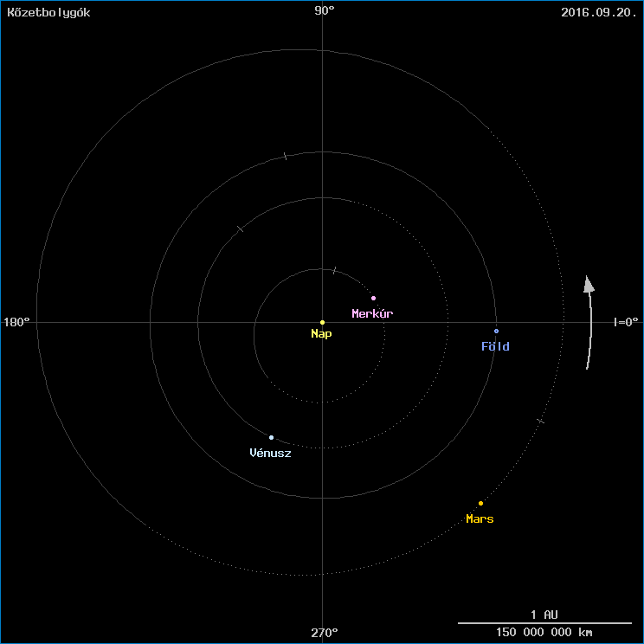Screen dimensions: 644x644
Task: Click the Mars label text
Action: [480, 518]
